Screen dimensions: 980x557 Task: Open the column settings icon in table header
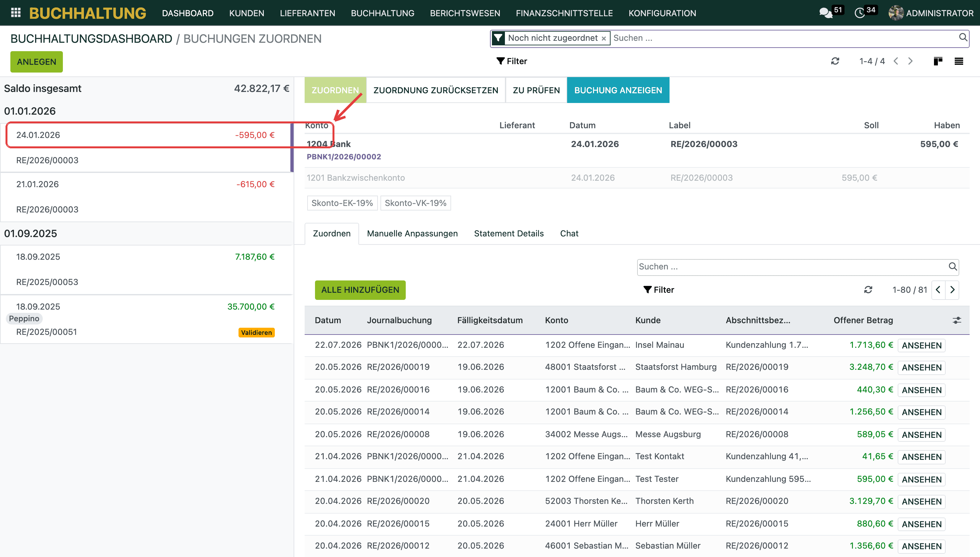pos(957,320)
